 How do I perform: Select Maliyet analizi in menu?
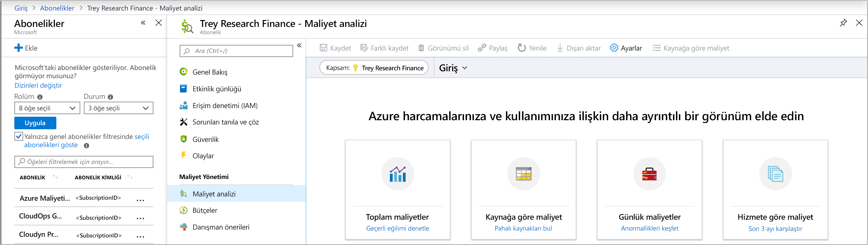[x=236, y=194]
